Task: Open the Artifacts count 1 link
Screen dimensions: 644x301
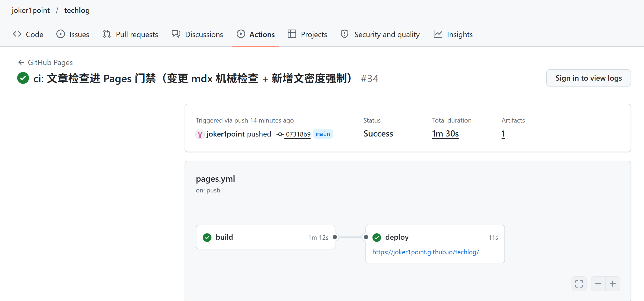Action: pyautogui.click(x=503, y=134)
